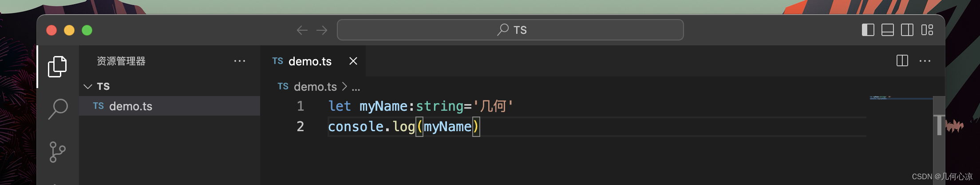Toggle the primary side bar layout icon

(x=868, y=30)
